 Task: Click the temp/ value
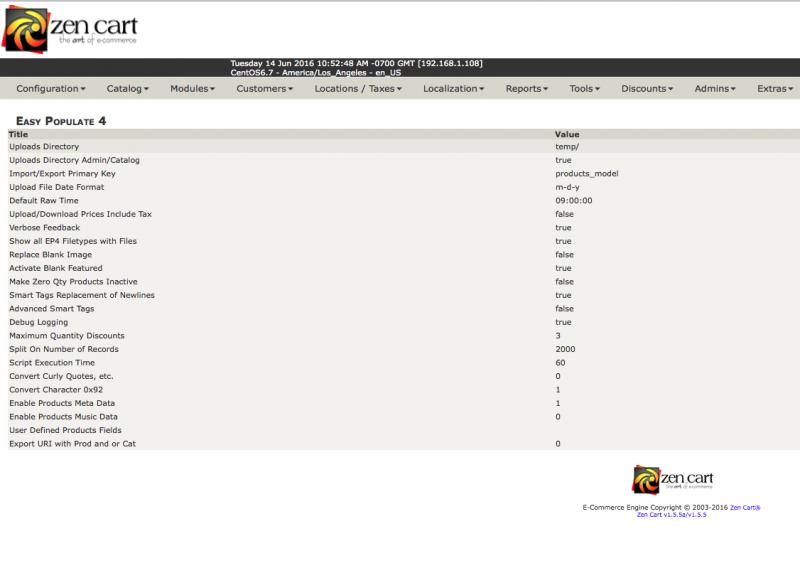point(567,146)
